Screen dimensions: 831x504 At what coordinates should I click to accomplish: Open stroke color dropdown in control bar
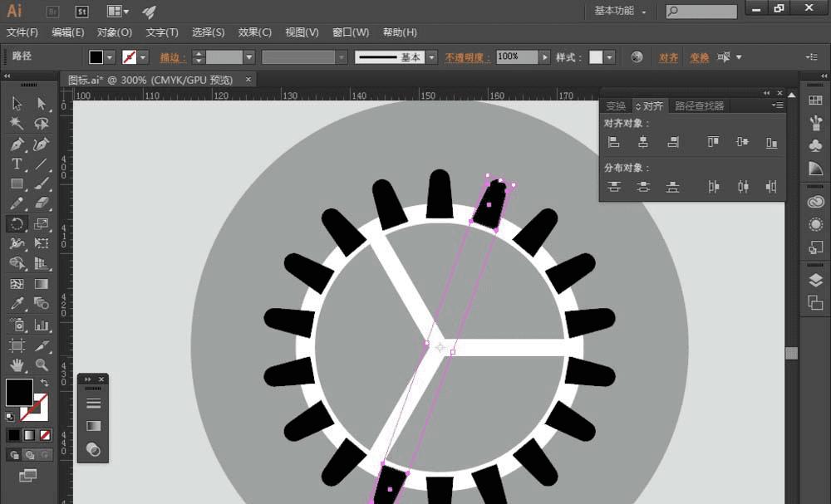pos(143,57)
